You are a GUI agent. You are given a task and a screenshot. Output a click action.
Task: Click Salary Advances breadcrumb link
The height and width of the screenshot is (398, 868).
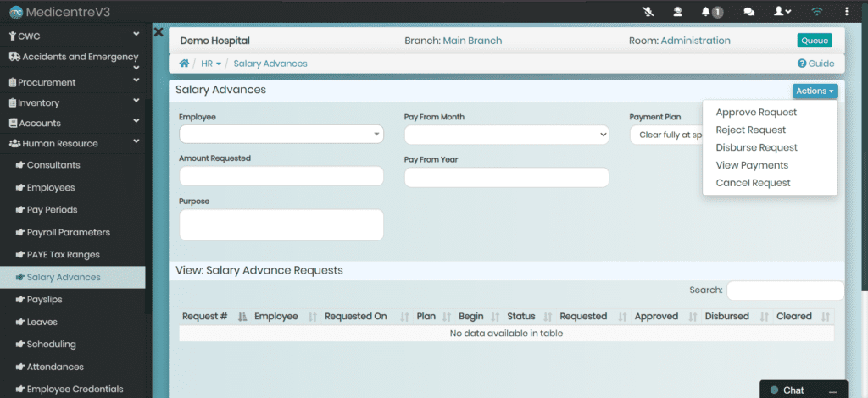[270, 64]
